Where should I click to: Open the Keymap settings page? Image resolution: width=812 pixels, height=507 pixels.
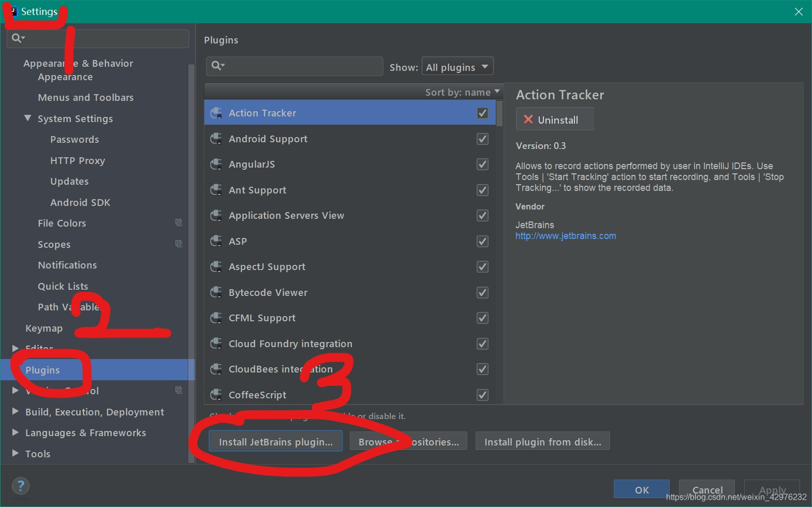pos(44,329)
